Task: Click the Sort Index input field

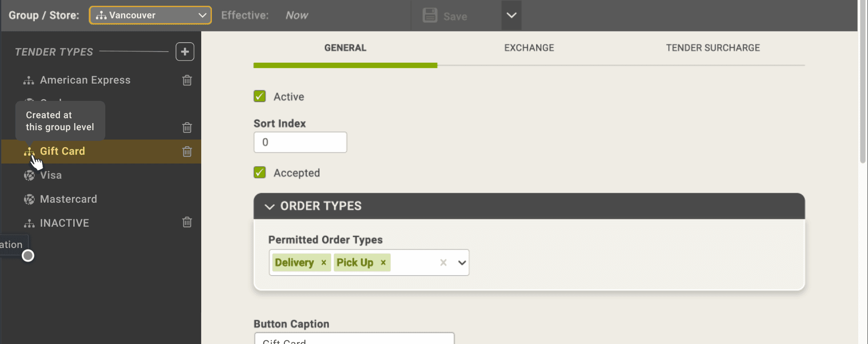Action: pos(300,142)
